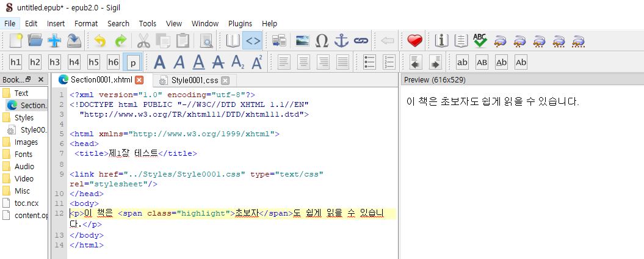
Task: Open the Tools menu
Action: (x=148, y=23)
